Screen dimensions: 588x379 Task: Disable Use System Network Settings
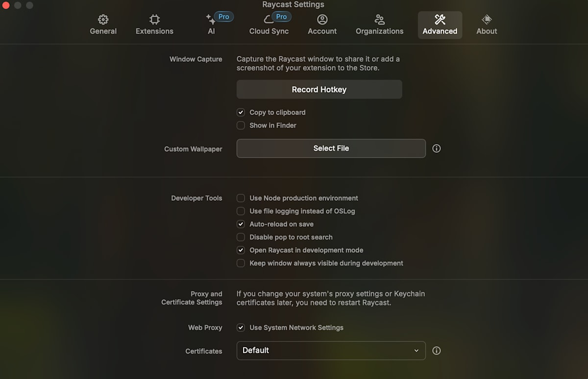point(241,328)
